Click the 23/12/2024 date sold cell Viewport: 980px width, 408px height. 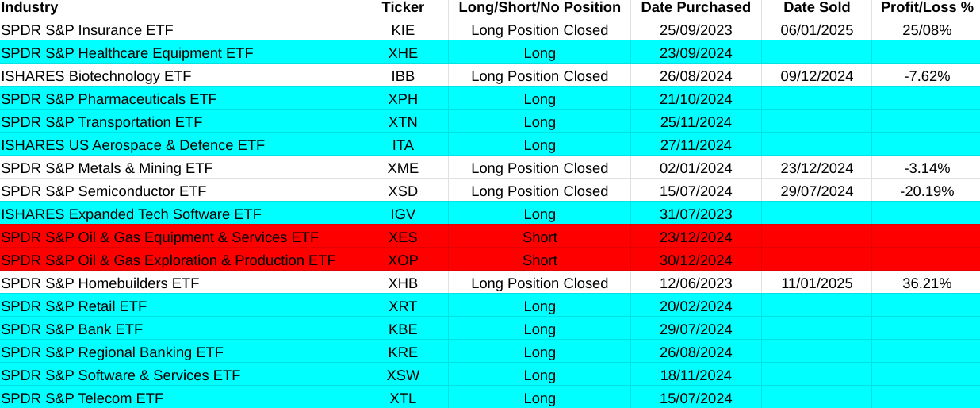[816, 168]
